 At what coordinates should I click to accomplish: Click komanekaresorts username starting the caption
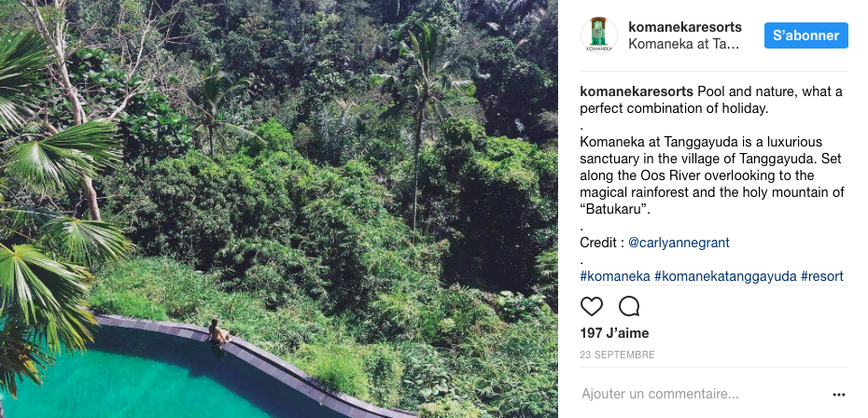click(x=636, y=91)
